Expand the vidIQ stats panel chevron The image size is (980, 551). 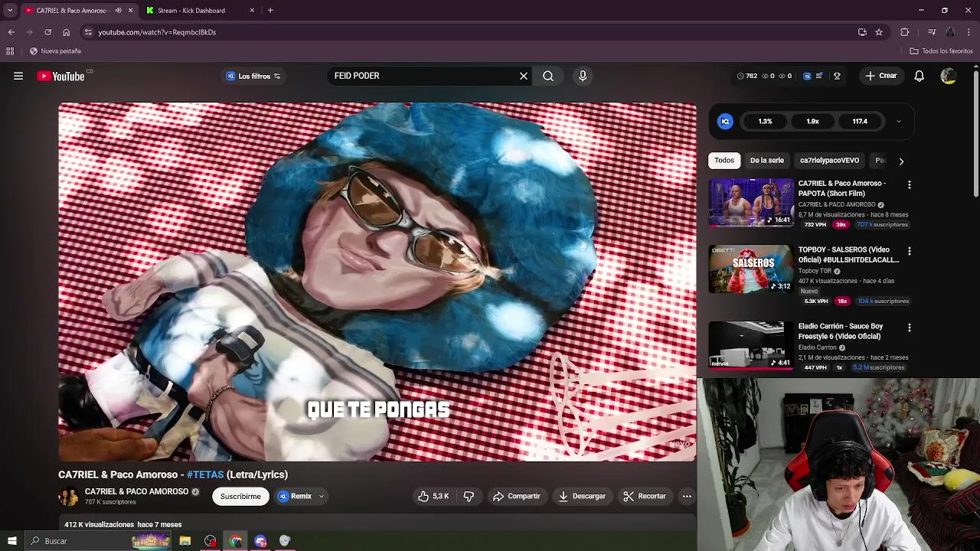pos(898,121)
